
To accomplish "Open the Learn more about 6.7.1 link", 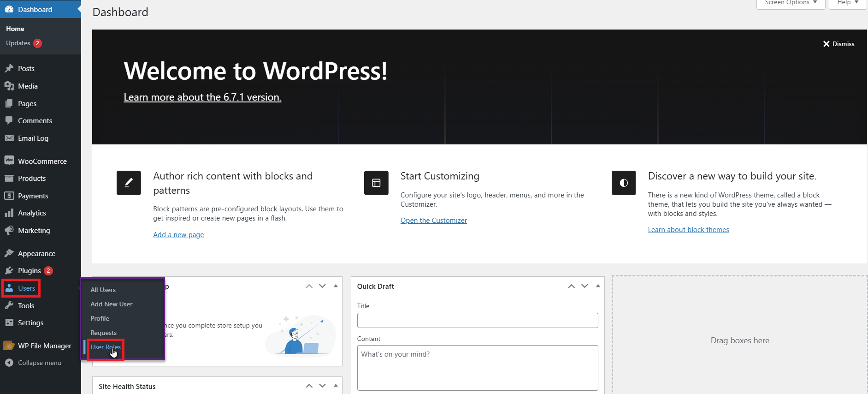I will (x=202, y=97).
